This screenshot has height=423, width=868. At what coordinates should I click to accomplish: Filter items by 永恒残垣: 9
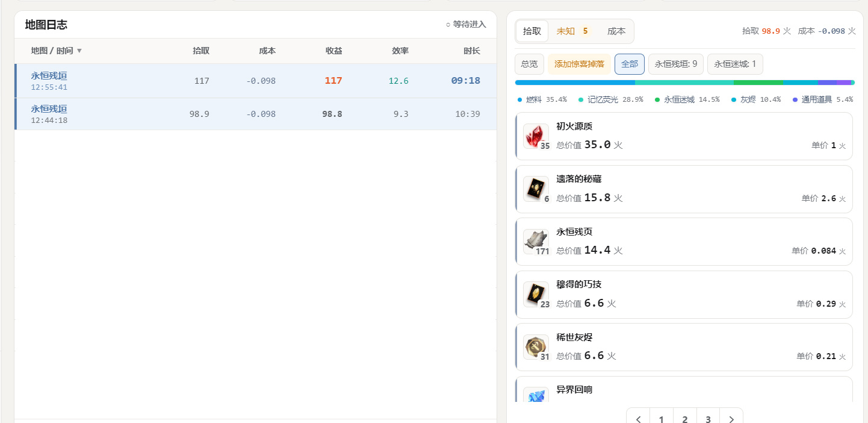pyautogui.click(x=676, y=64)
